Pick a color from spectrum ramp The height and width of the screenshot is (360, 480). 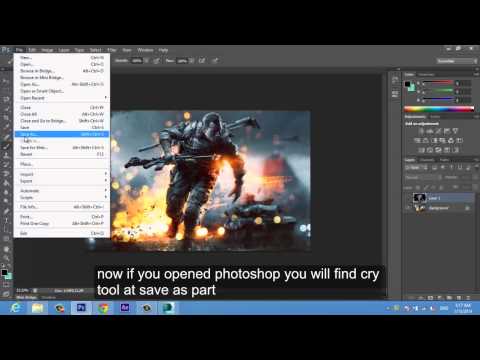439,109
